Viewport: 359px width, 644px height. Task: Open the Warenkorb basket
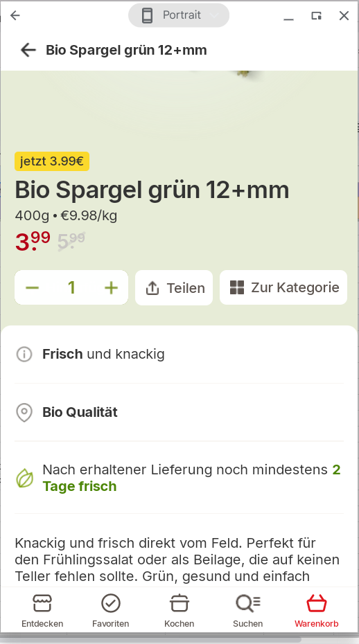(x=317, y=611)
